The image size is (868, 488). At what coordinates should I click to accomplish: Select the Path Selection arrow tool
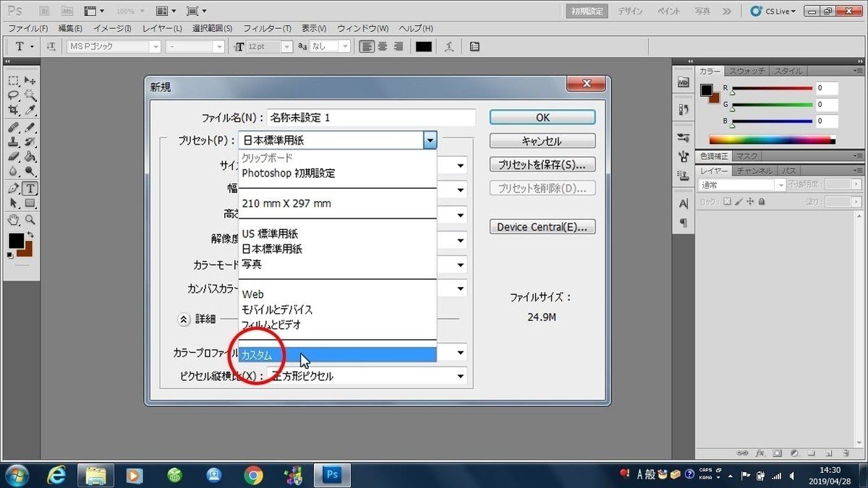(14, 203)
